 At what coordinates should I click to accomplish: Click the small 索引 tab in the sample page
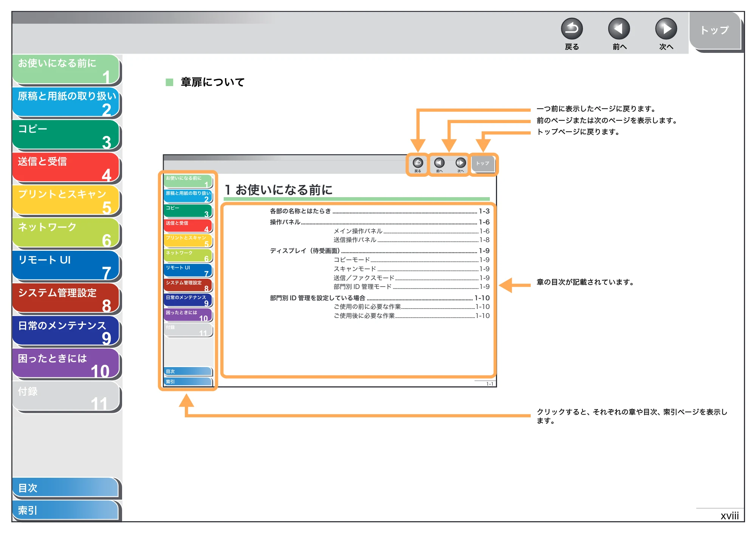(x=188, y=381)
